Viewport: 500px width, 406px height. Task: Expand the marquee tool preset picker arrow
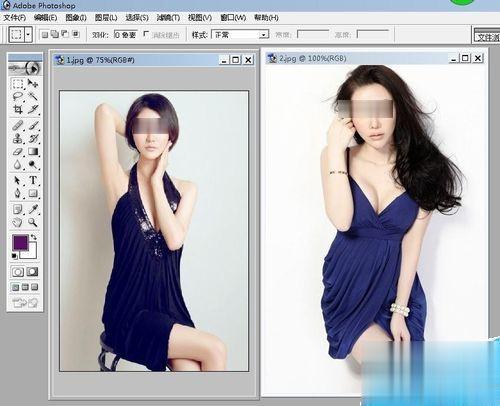[x=29, y=34]
